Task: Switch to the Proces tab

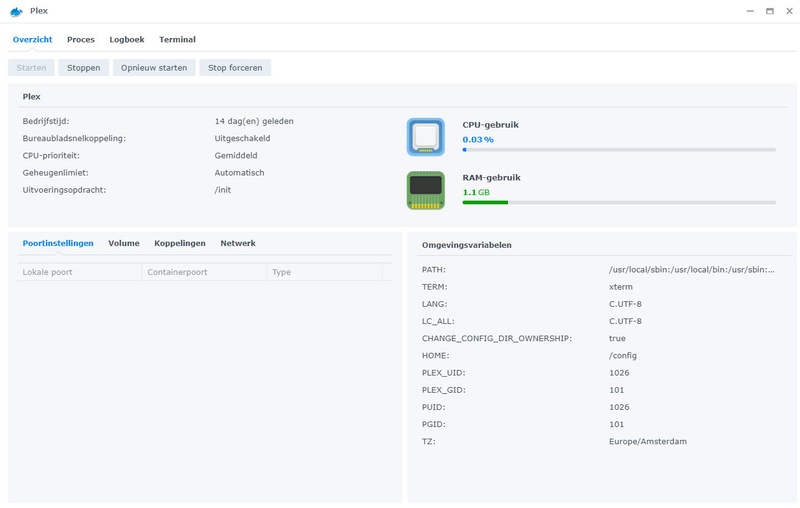Action: pos(81,39)
